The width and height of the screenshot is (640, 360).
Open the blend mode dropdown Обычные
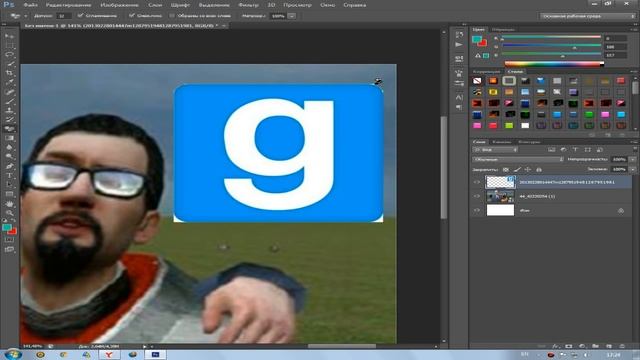click(x=518, y=160)
